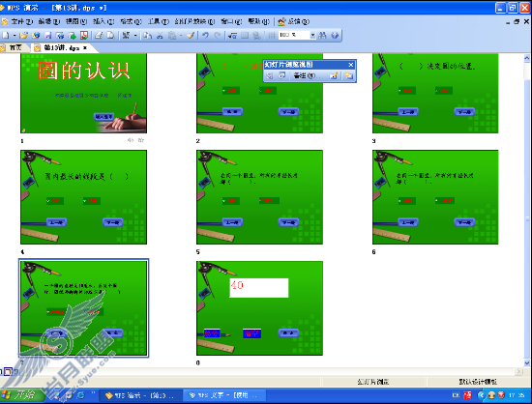Viewport: 532px width, 404px height.
Task: Expand the Paste options dropdown arrow
Action: click(181, 35)
